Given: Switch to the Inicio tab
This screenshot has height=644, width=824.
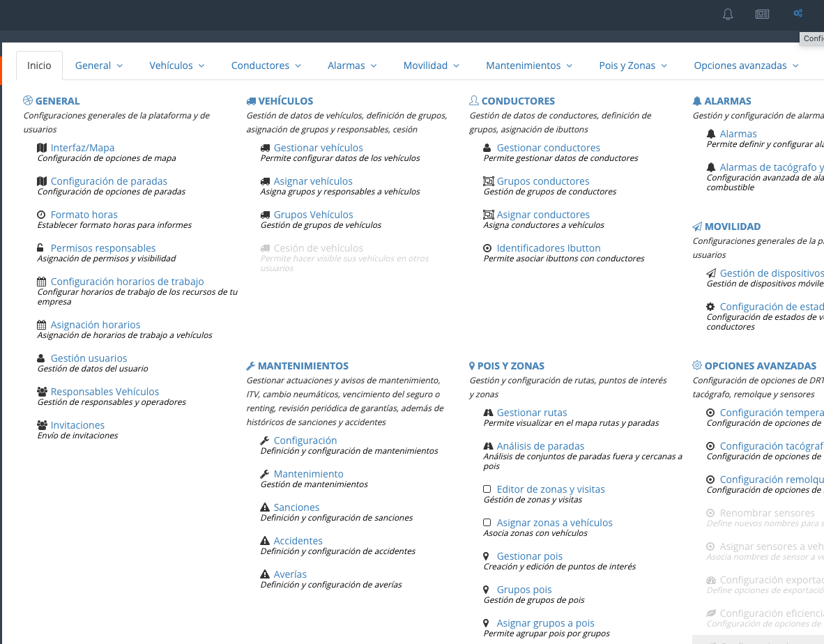Looking at the screenshot, I should click(39, 66).
